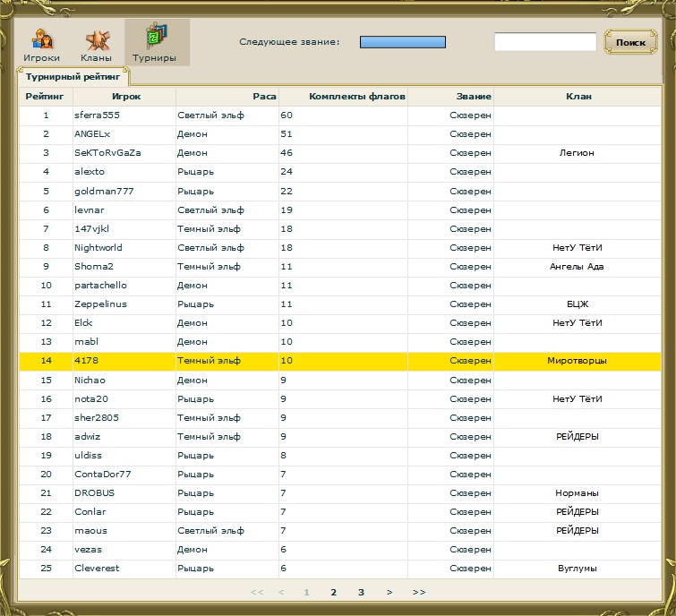Select player adwiz
The image size is (676, 616).
(x=88, y=437)
